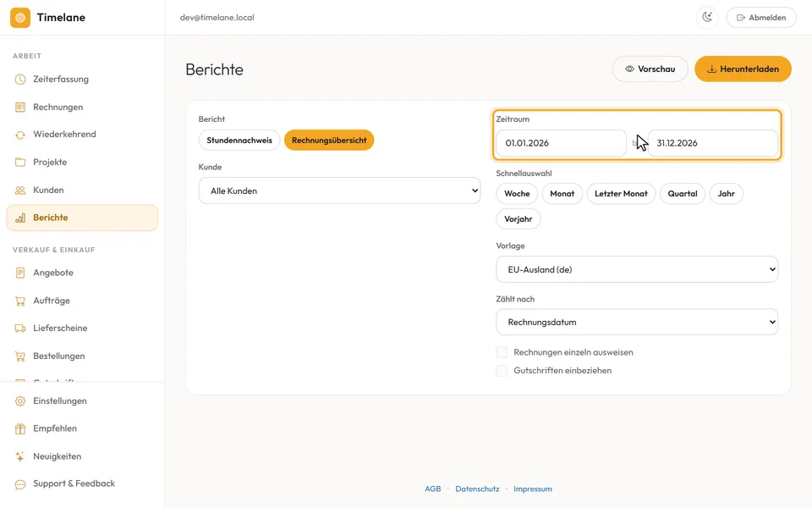Toggle dark mode moon icon

coord(707,18)
